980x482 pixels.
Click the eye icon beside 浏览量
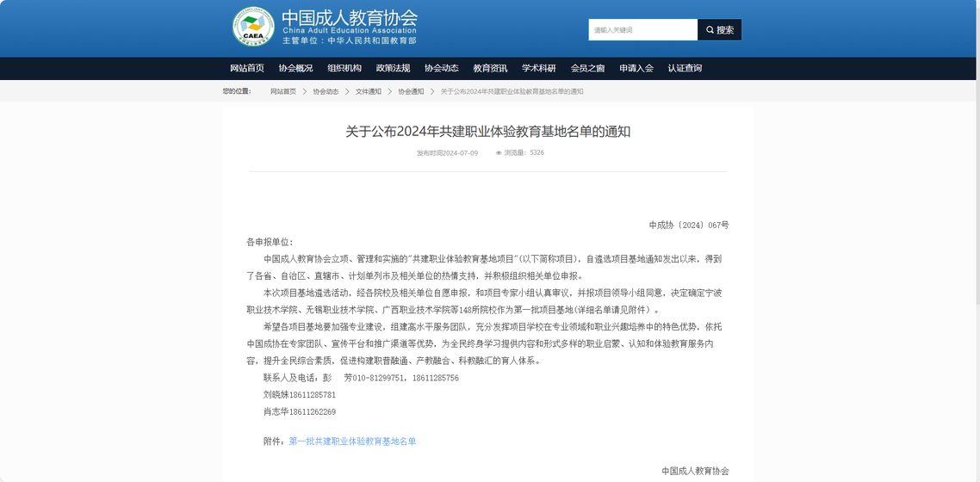tap(499, 153)
